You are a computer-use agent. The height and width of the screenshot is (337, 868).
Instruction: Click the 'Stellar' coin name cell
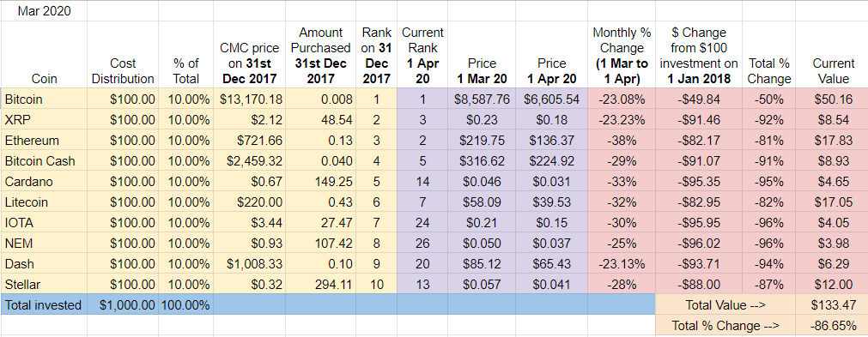tap(44, 285)
